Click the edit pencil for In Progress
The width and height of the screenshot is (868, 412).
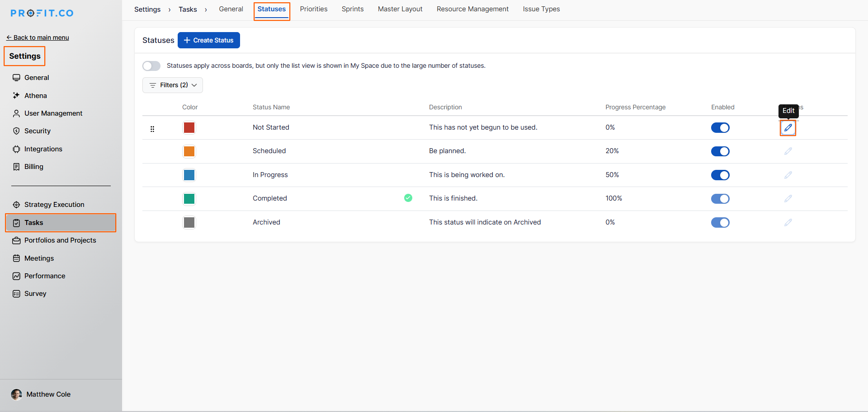788,175
